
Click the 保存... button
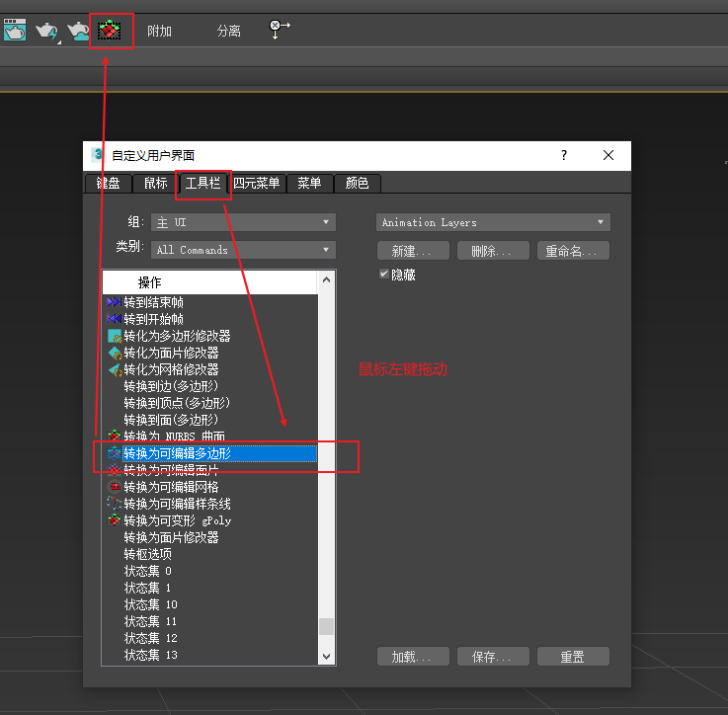(x=493, y=657)
